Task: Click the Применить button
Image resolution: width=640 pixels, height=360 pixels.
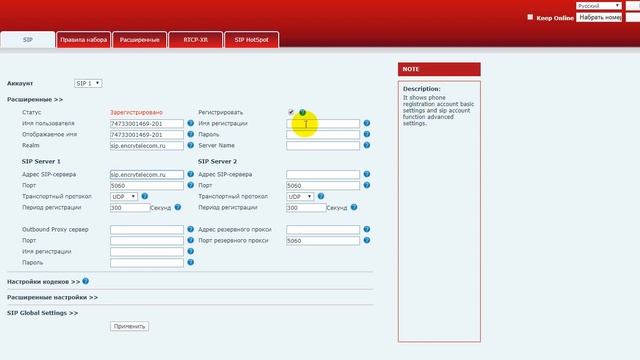Action: 129,326
